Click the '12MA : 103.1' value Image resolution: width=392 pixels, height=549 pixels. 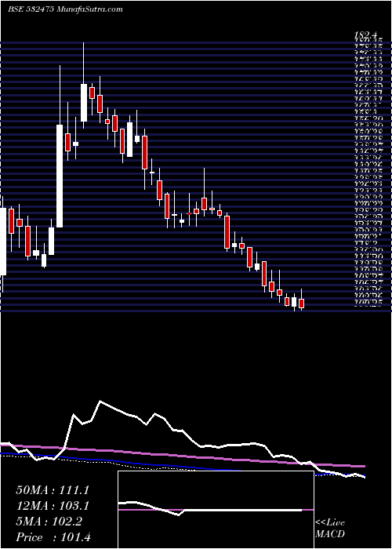coord(53,506)
